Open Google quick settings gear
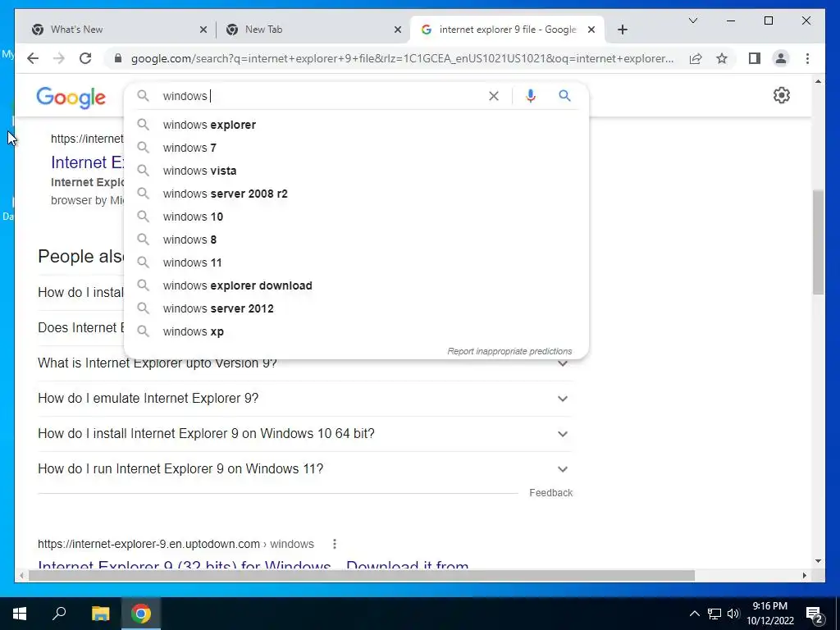This screenshot has width=840, height=630. click(x=782, y=95)
